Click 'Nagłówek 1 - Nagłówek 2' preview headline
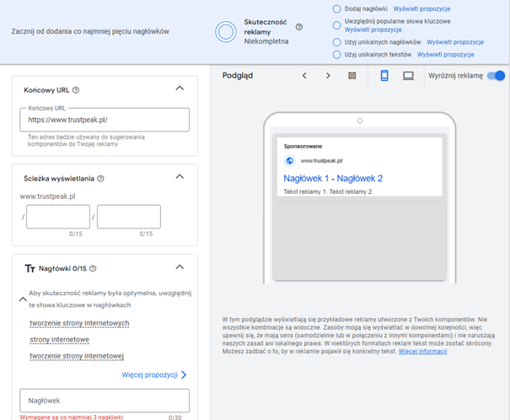The width and height of the screenshot is (510, 420). click(333, 178)
